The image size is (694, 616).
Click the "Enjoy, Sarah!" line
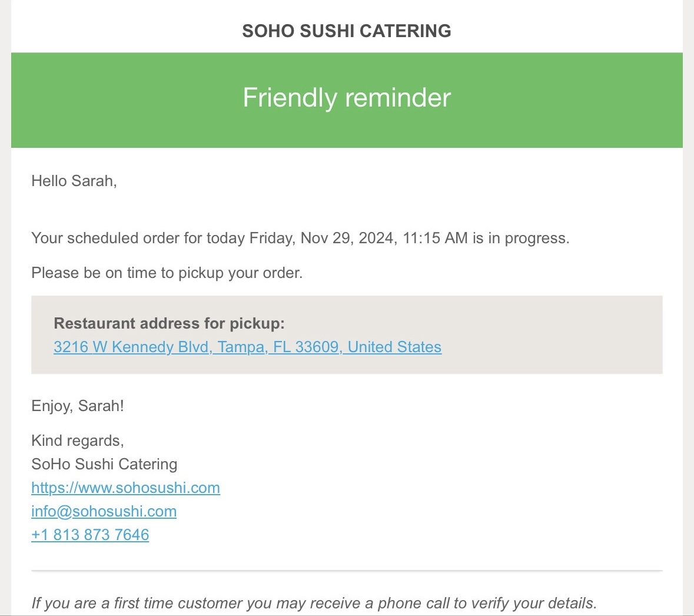tap(78, 406)
